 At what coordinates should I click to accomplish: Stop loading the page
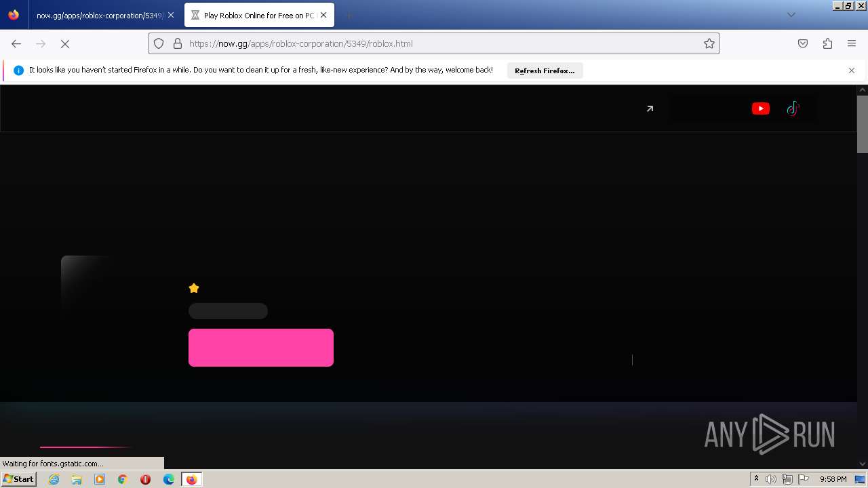click(x=65, y=43)
